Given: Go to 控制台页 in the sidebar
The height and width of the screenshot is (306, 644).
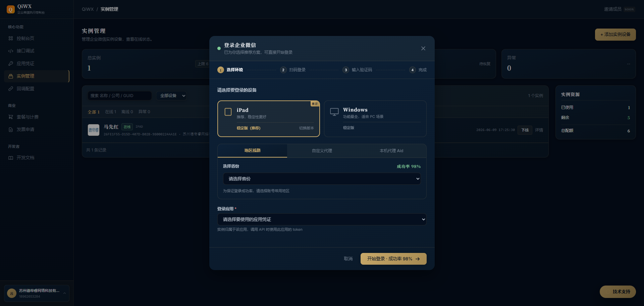Looking at the screenshot, I should point(37,38).
